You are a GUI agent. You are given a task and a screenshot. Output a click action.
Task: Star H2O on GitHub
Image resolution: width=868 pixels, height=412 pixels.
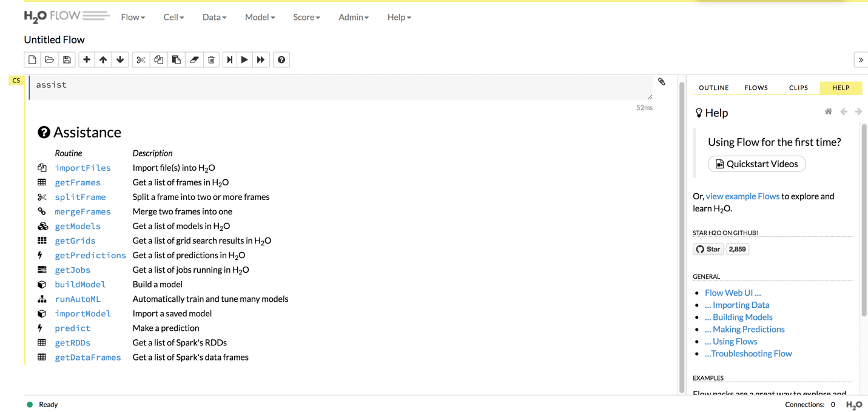coord(707,248)
